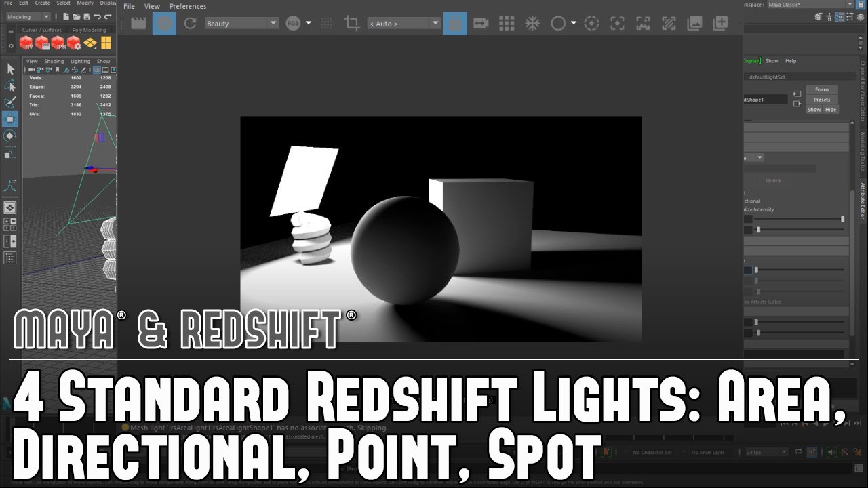Click Show button beside Hide
868x488 pixels.
[814, 110]
